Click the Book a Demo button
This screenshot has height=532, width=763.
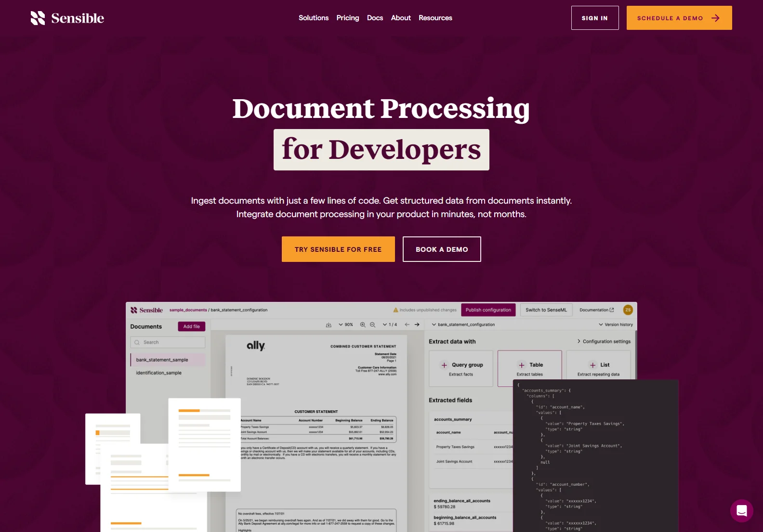pos(442,249)
